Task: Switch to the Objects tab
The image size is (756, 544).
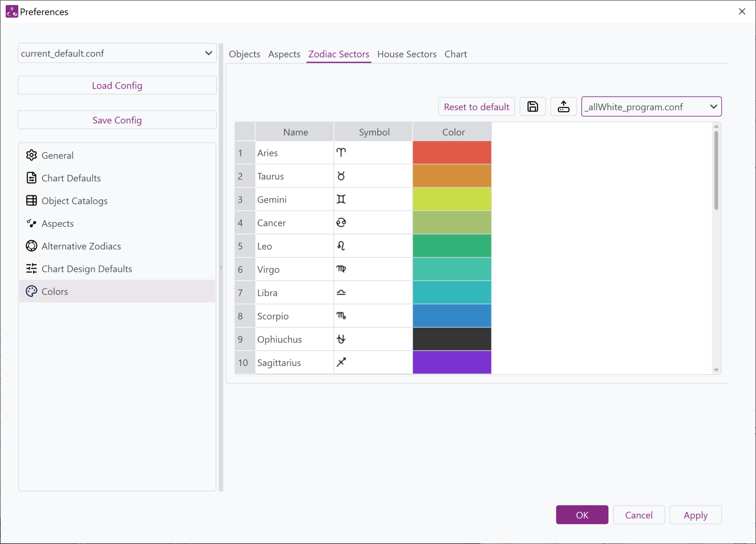Action: point(244,54)
